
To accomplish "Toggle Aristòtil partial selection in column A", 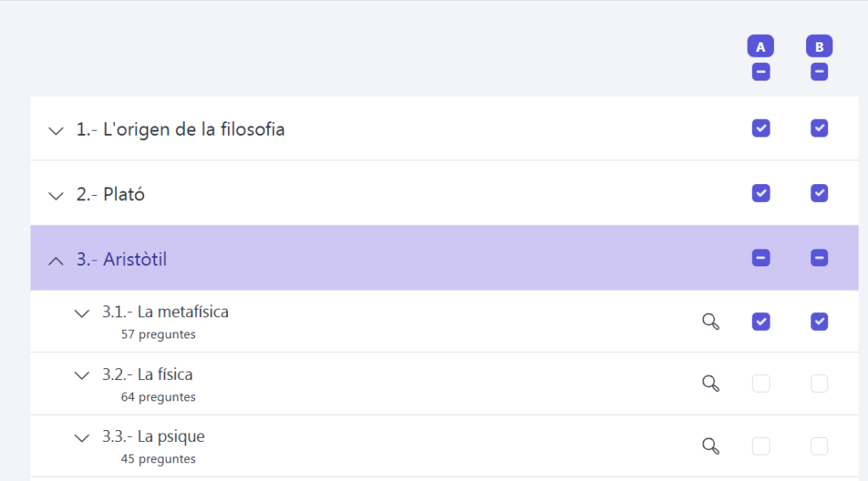I will click(x=760, y=257).
